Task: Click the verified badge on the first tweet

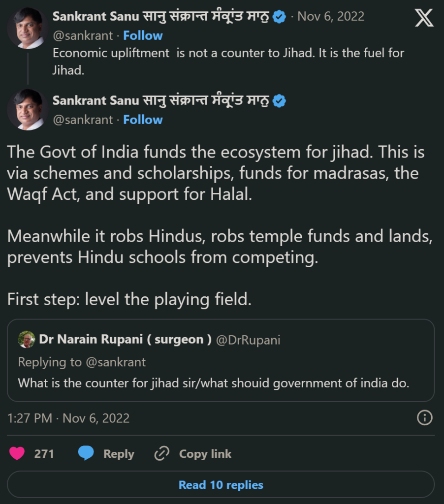Action: point(279,16)
